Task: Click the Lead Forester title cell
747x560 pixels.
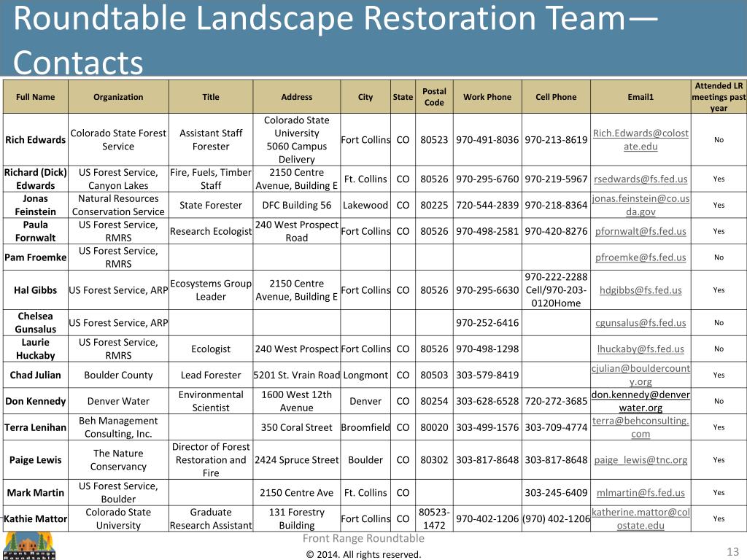Action: pos(211,375)
